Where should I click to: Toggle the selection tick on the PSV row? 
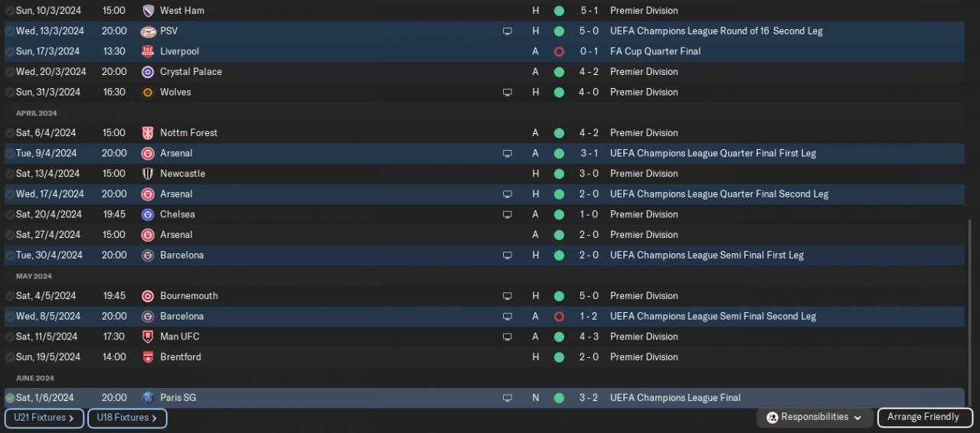(x=10, y=31)
